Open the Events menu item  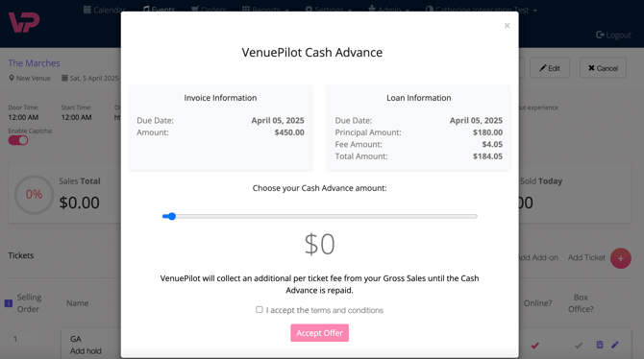(x=159, y=10)
